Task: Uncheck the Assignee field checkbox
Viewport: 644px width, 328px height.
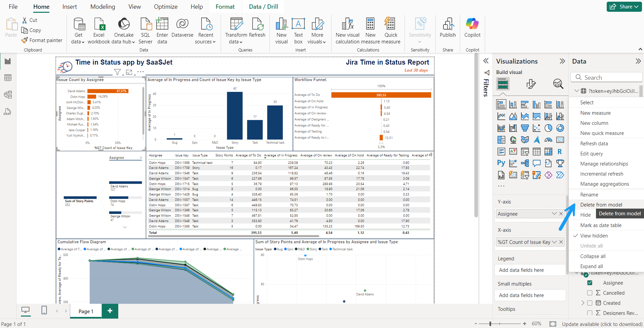Action: (x=590, y=283)
